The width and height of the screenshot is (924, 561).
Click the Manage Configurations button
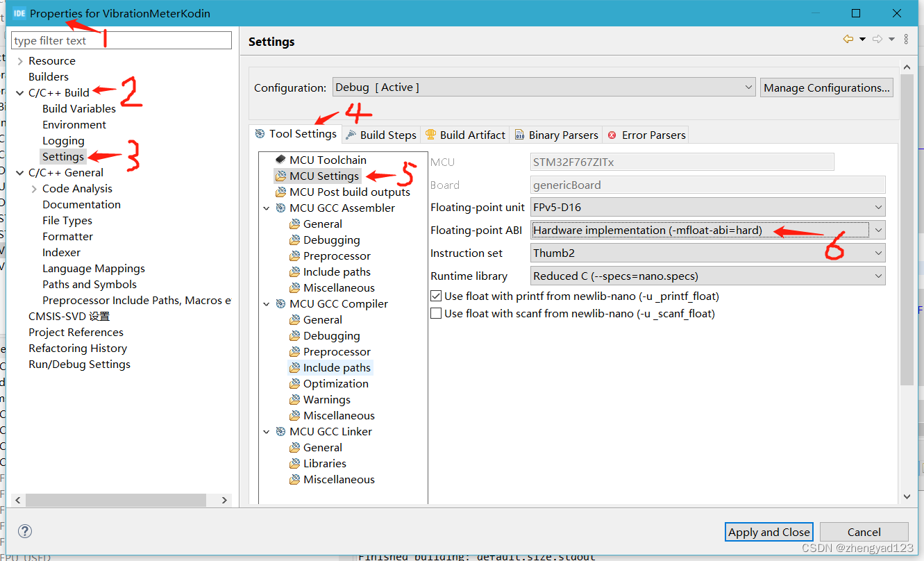click(827, 87)
